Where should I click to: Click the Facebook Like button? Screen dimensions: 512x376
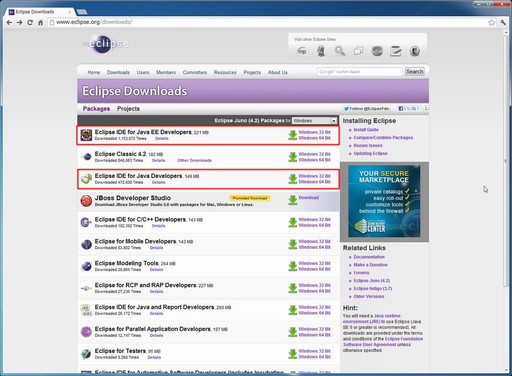(409, 109)
